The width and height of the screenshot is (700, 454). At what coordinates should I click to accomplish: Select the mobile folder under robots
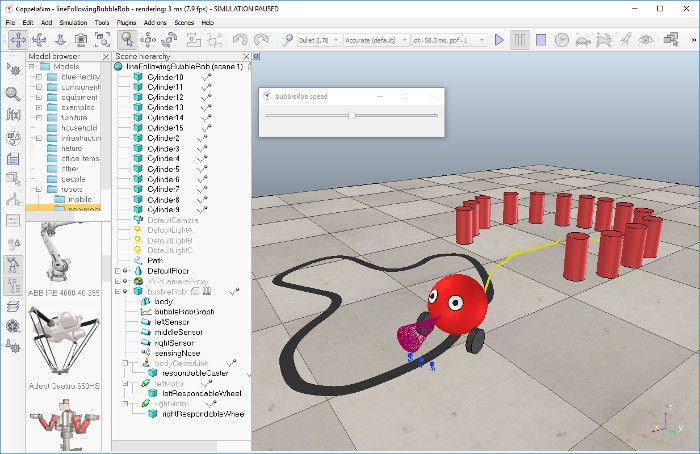[x=80, y=200]
